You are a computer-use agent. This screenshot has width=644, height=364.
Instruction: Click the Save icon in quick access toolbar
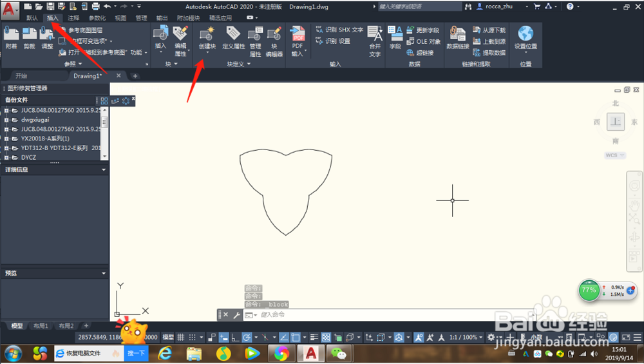(x=50, y=6)
